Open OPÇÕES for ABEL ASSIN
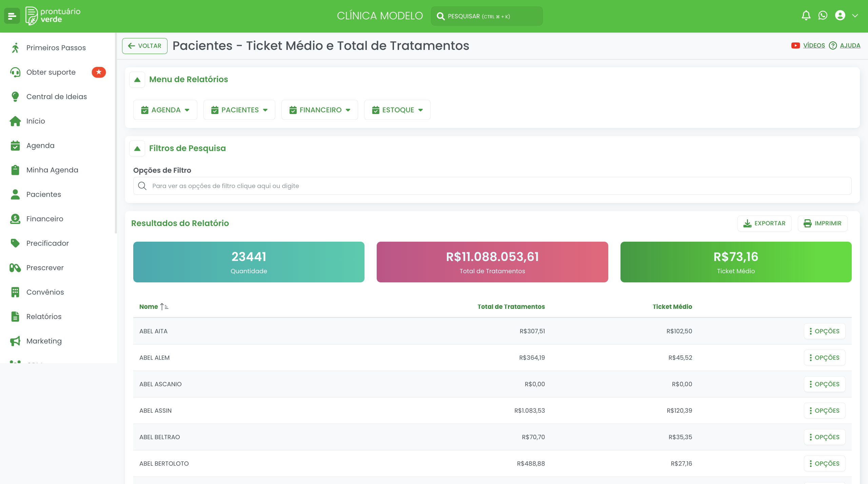This screenshot has height=484, width=868. click(x=825, y=411)
